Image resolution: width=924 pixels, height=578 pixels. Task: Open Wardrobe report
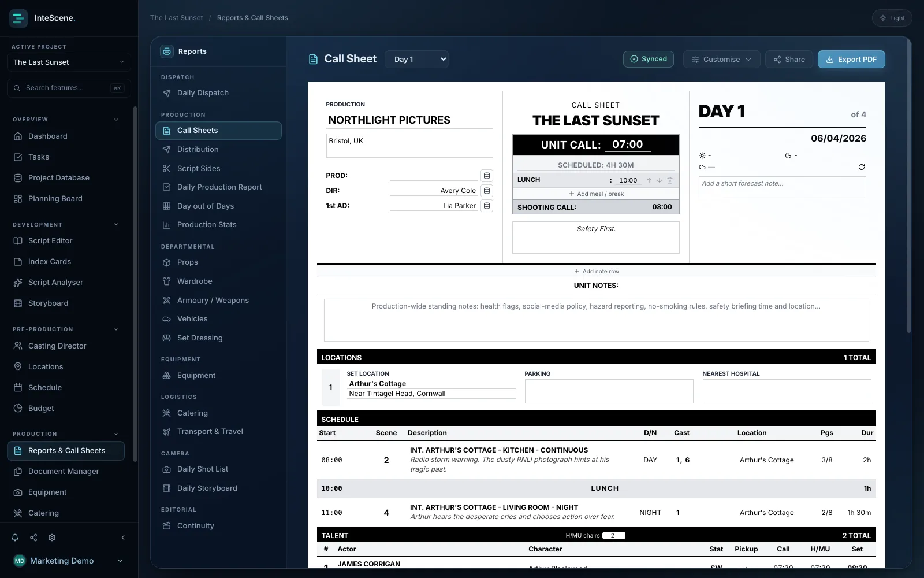tap(218, 281)
